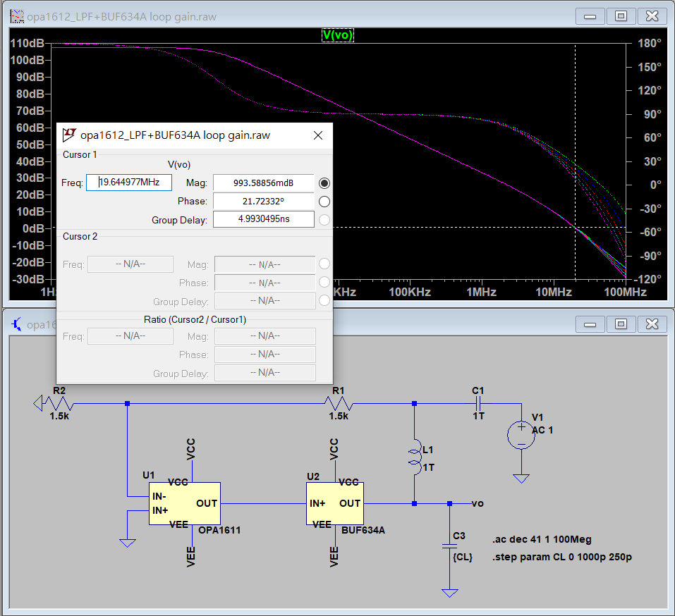Image resolution: width=675 pixels, height=616 pixels.
Task: Select the V(vo) trace label
Action: point(338,35)
